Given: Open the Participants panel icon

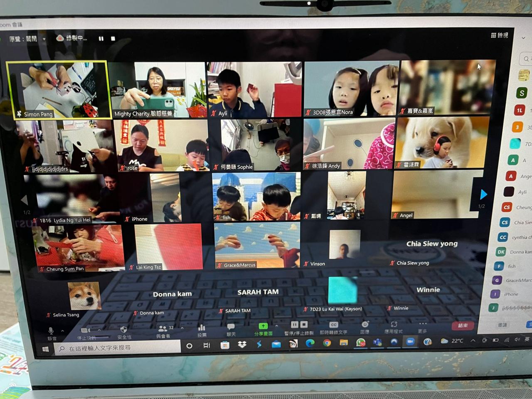Looking at the screenshot, I should pyautogui.click(x=163, y=328).
